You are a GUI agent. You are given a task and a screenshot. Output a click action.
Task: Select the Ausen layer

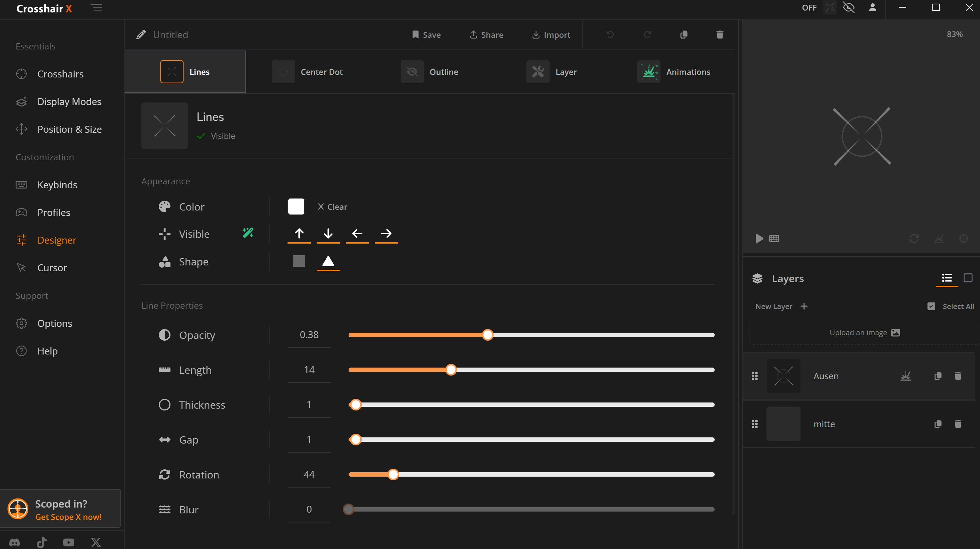pyautogui.click(x=859, y=376)
